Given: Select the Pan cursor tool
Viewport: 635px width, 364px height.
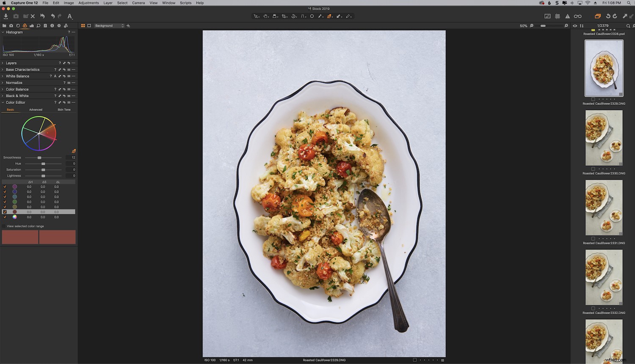Looking at the screenshot, I should click(x=266, y=16).
